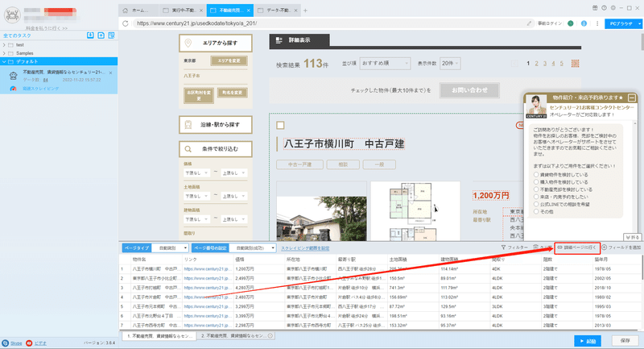644x349 pixels.
Task: Open price lower limit 下限なし dropdown under 価格
Action: coord(196,173)
